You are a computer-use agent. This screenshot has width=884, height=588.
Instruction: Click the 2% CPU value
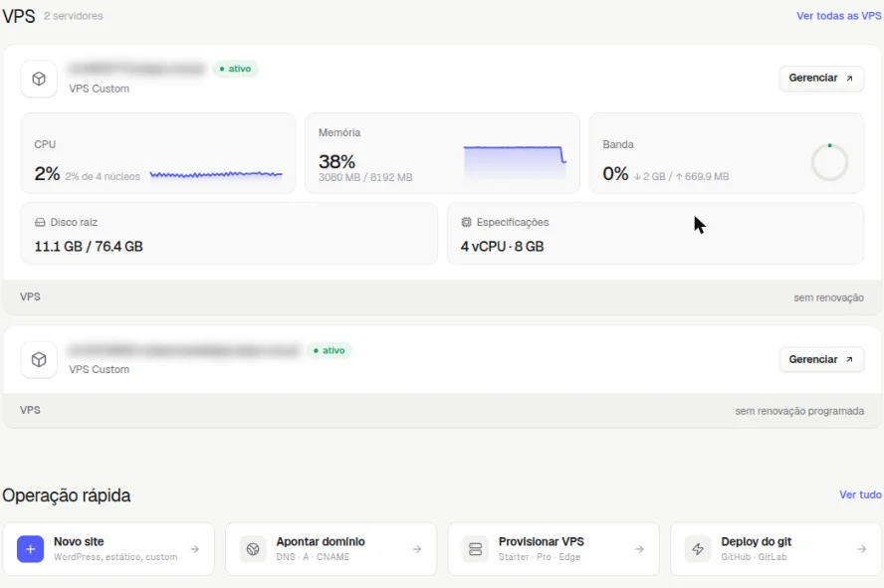(x=47, y=173)
